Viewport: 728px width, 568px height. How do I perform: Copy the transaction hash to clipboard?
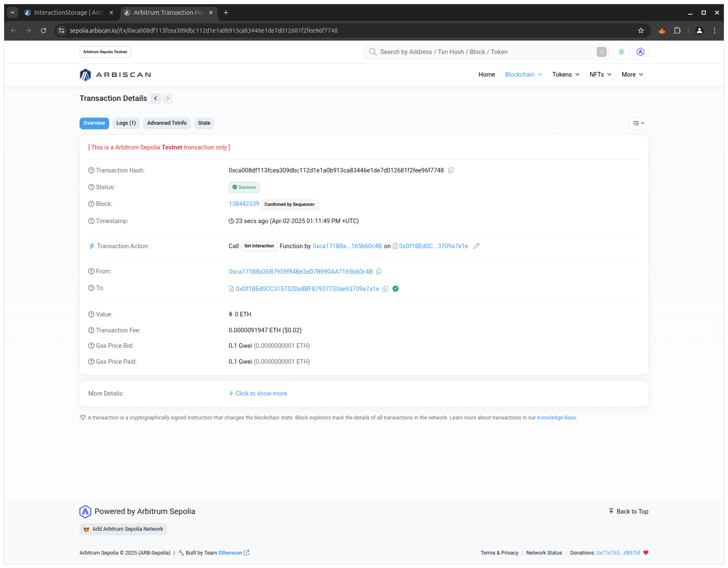click(x=451, y=170)
